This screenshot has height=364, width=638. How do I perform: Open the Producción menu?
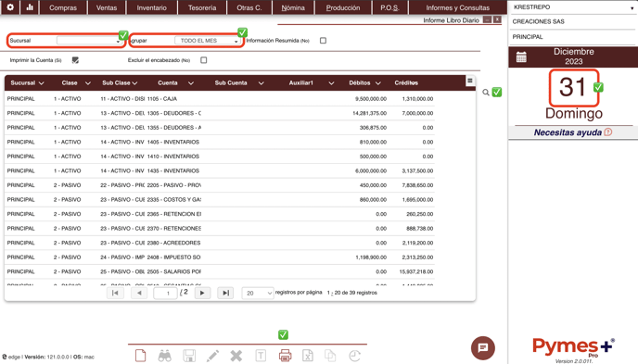coord(343,7)
